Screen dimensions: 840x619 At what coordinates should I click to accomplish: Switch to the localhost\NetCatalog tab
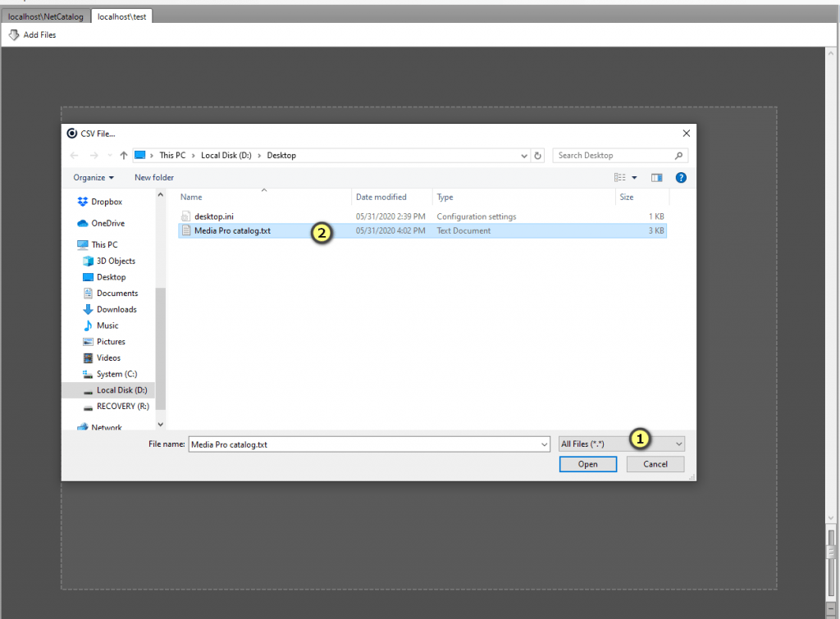click(x=47, y=16)
